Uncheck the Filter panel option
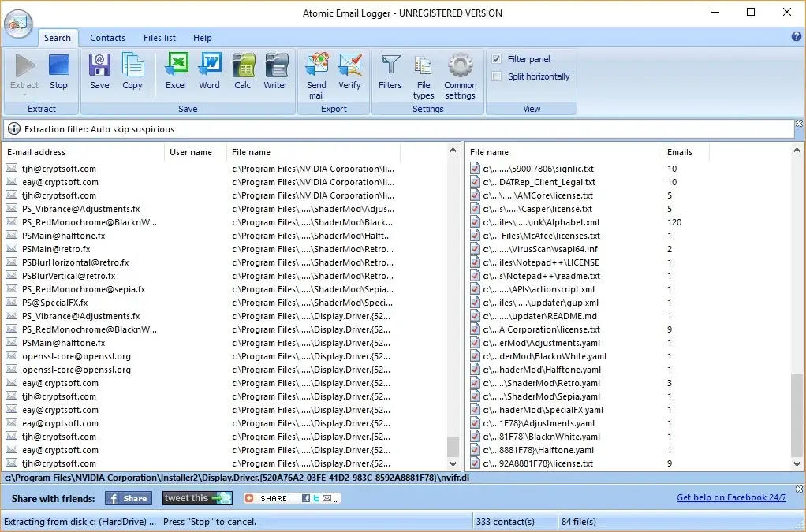The image size is (806, 532). (x=496, y=58)
